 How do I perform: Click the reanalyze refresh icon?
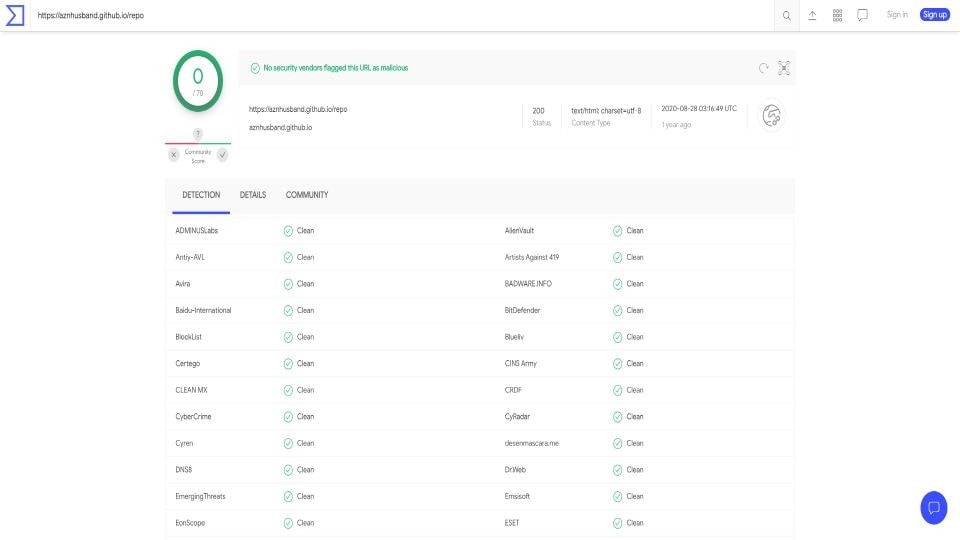[763, 68]
